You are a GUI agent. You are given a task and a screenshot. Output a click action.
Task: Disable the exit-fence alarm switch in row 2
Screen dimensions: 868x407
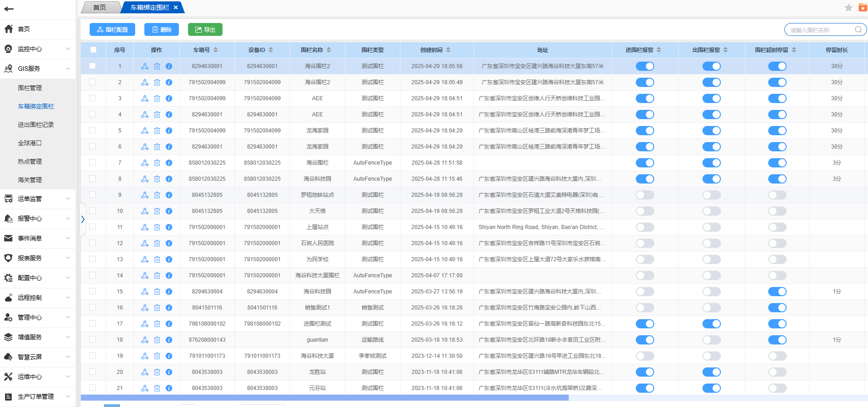(x=711, y=82)
